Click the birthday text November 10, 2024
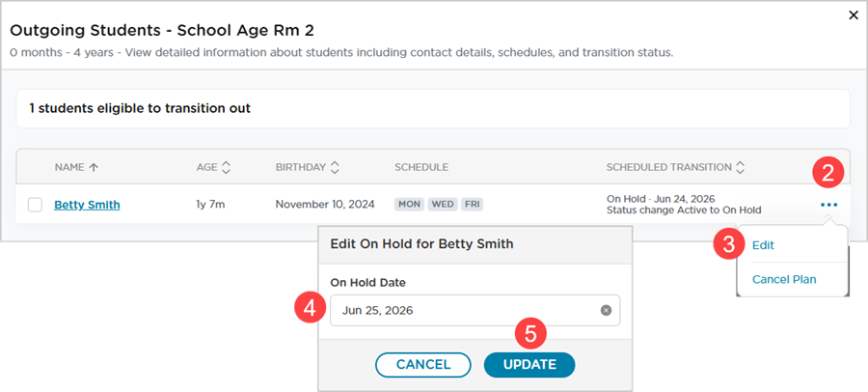868x392 pixels. [x=325, y=205]
